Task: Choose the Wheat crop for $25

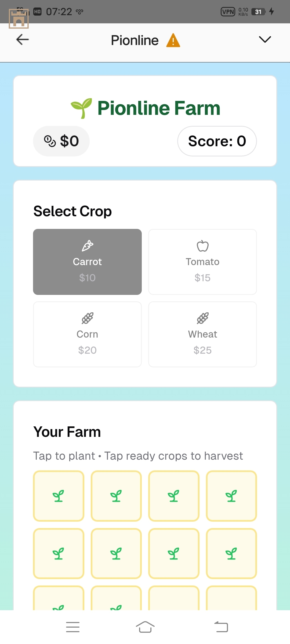Action: click(x=202, y=334)
